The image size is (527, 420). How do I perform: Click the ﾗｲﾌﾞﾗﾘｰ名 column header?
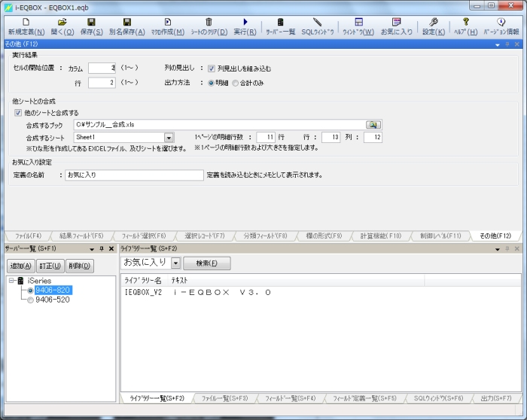(145, 280)
